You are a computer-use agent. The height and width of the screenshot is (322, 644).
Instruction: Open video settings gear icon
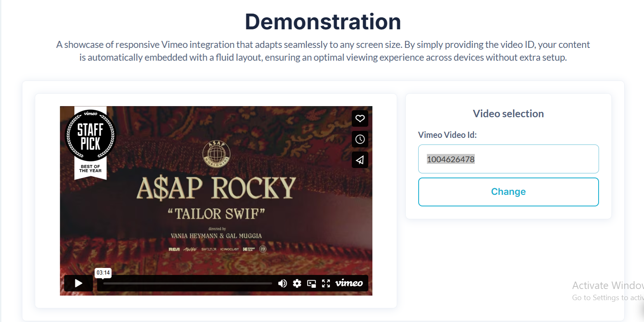click(x=297, y=283)
